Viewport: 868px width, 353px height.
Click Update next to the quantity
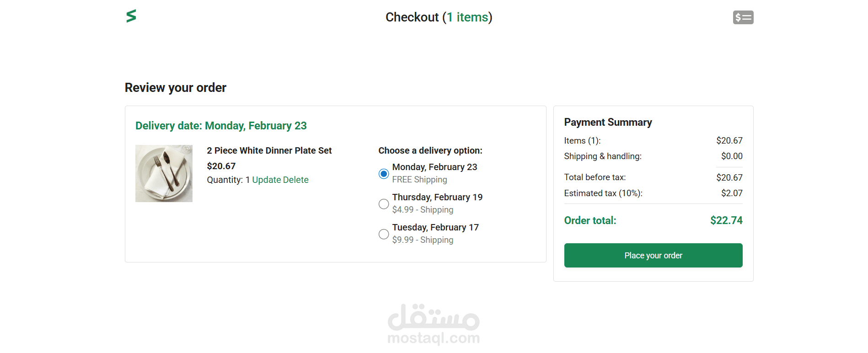(x=266, y=180)
